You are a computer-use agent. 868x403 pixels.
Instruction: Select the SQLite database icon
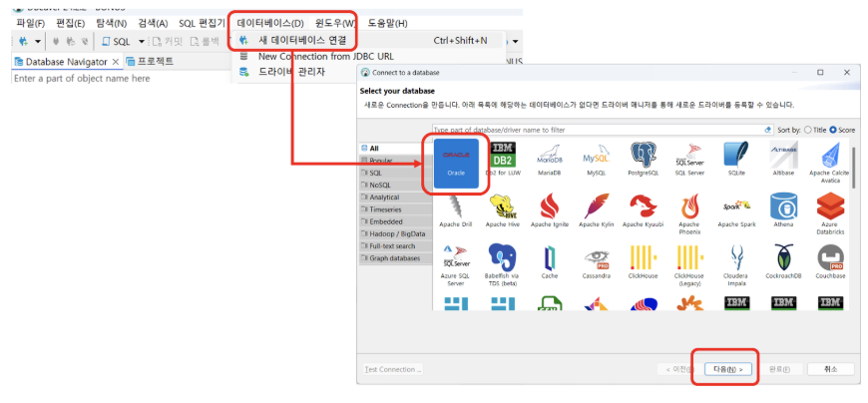pyautogui.click(x=736, y=158)
